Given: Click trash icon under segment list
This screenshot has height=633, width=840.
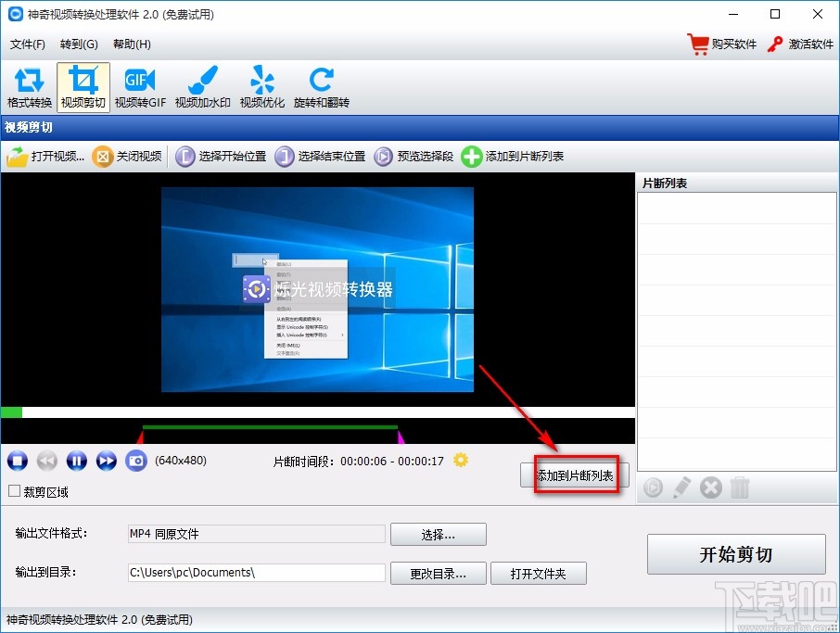Looking at the screenshot, I should [740, 487].
